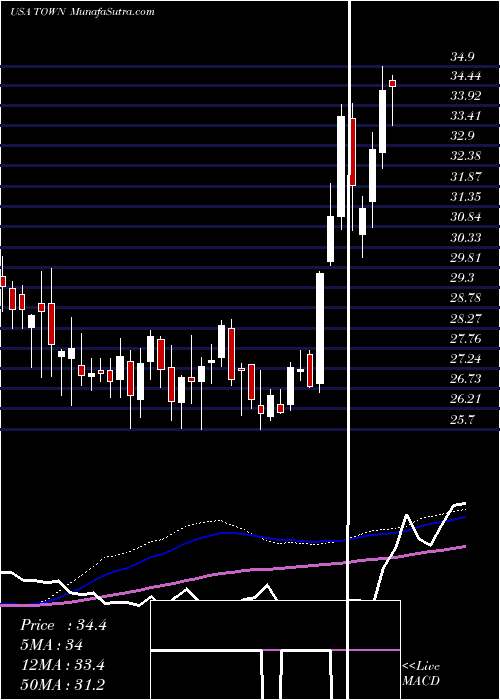Click the 28.27 price axis label
The width and height of the screenshot is (500, 700).
click(x=466, y=319)
